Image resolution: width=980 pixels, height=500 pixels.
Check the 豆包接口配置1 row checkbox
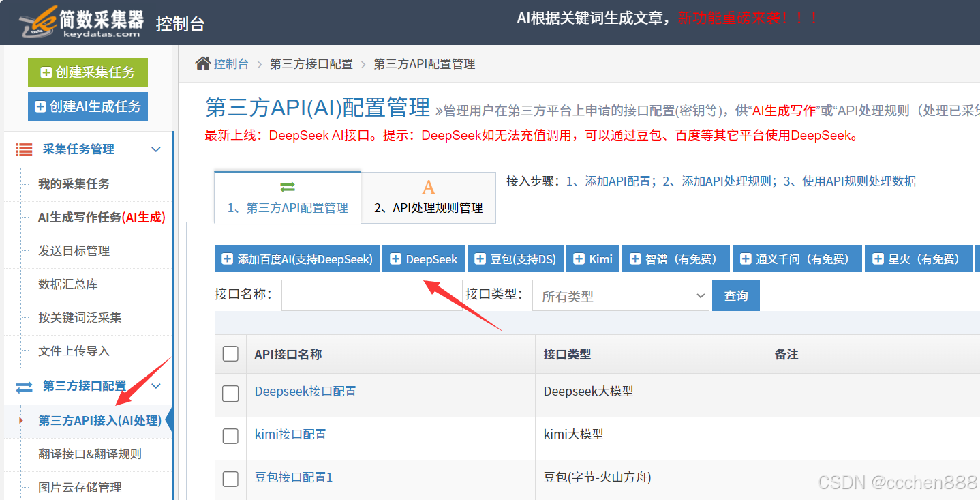point(230,480)
